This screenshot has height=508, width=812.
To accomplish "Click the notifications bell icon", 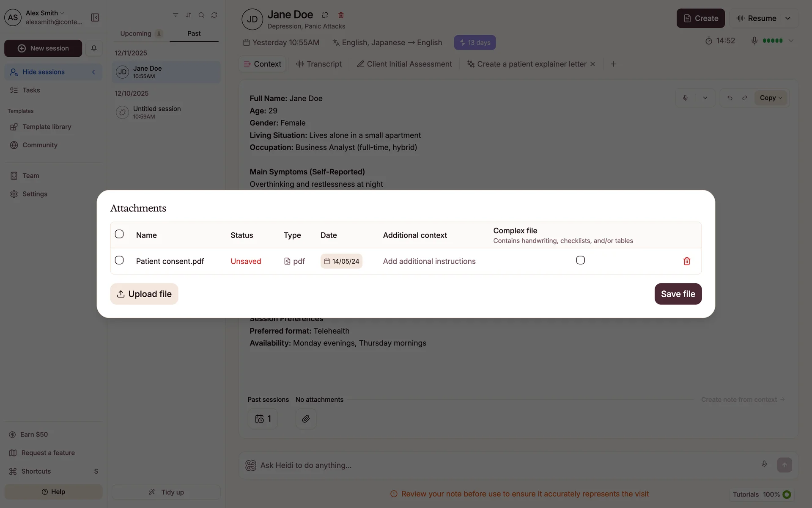I will pyautogui.click(x=94, y=48).
